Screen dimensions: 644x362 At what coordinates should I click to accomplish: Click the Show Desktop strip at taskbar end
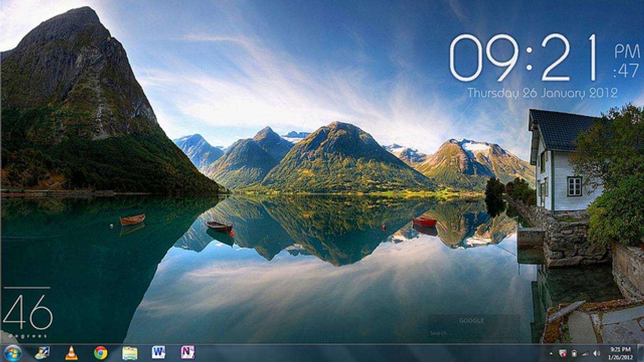pyautogui.click(x=641, y=353)
